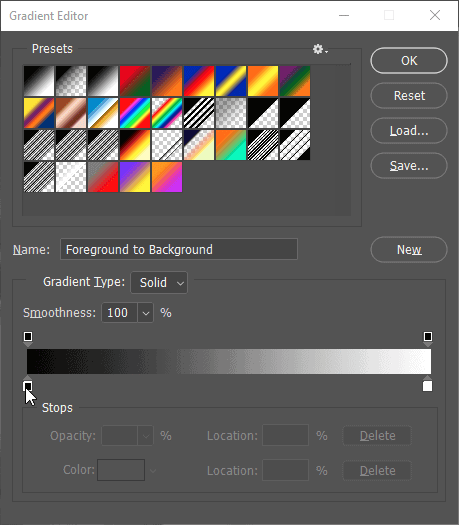Click inside the gradient Name field

pos(179,249)
